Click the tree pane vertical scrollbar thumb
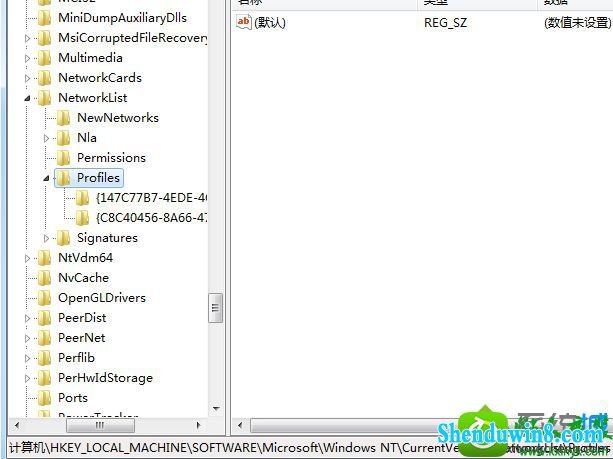Viewport: 613px width, 459px height. point(215,308)
